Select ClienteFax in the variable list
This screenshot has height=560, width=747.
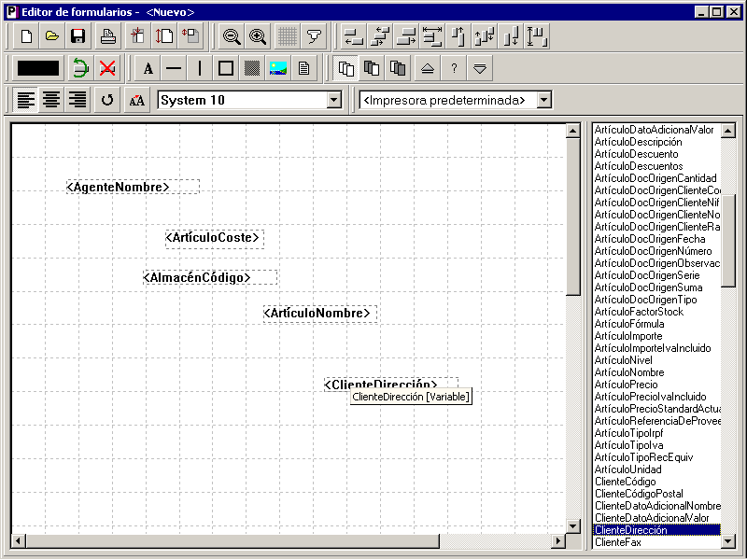coord(618,542)
